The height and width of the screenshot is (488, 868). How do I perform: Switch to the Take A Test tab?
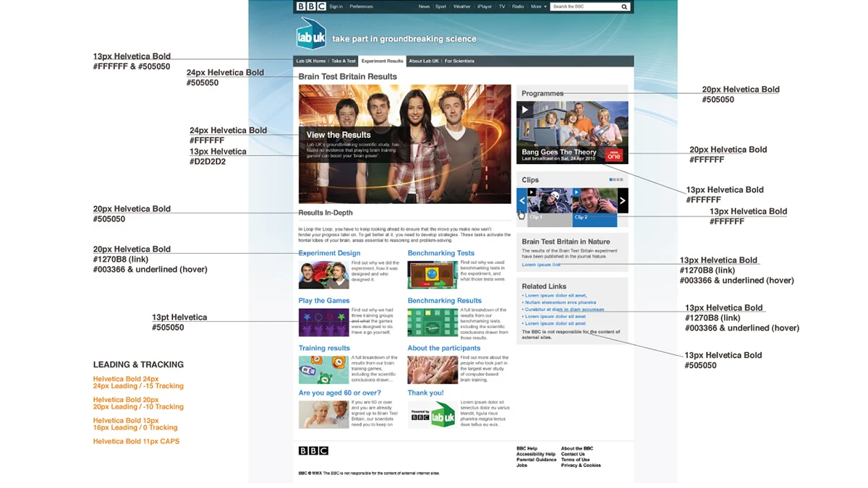[x=344, y=61]
